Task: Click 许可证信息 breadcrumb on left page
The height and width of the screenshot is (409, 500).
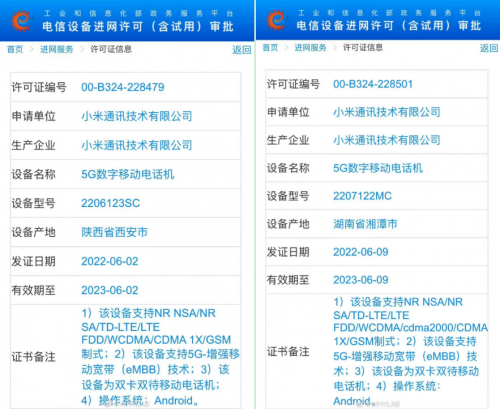Action: click(111, 49)
